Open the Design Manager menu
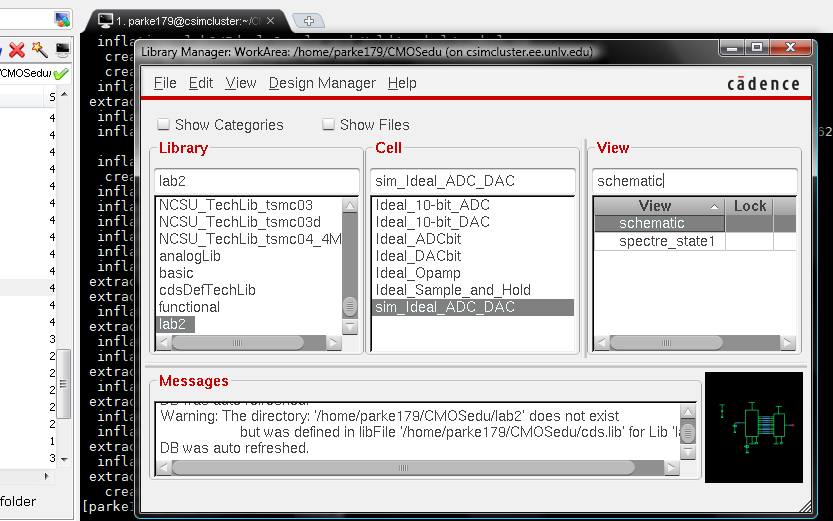Screen dimensions: 833x521 tap(322, 83)
